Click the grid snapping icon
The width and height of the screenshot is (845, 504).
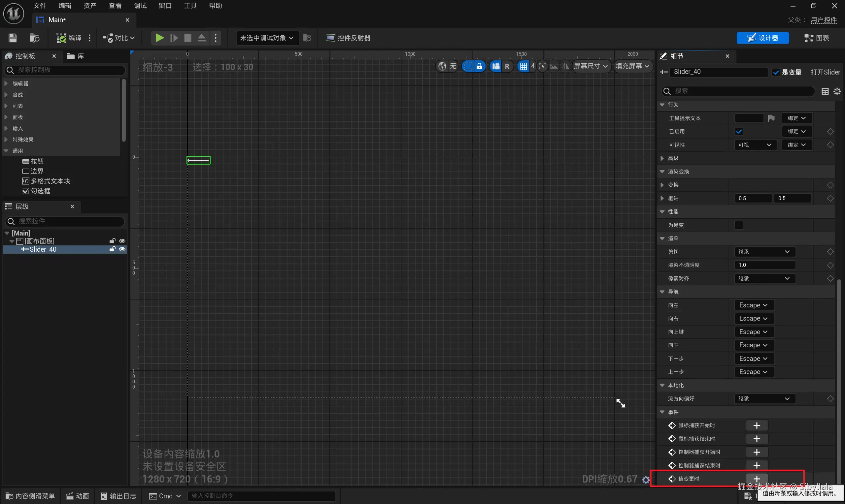523,66
